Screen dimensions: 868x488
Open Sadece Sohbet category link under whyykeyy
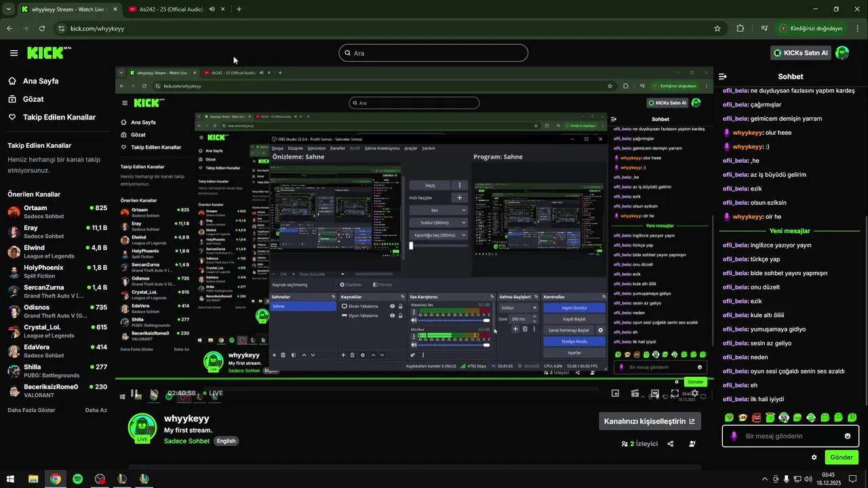[x=186, y=441]
